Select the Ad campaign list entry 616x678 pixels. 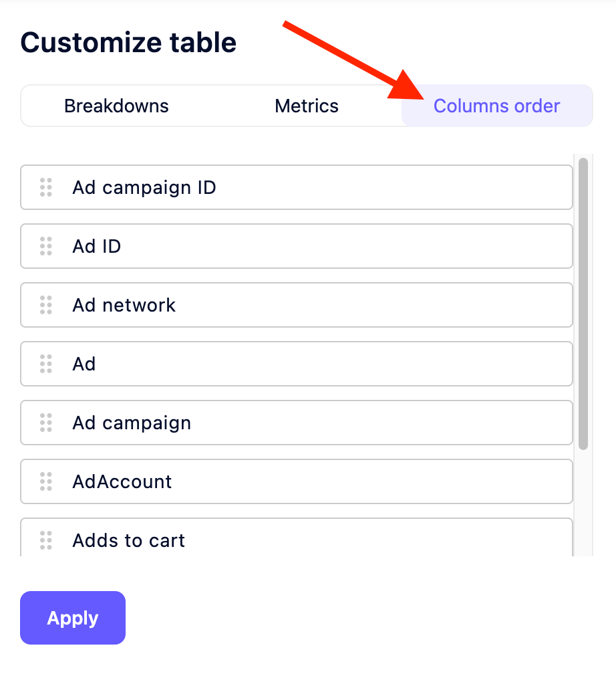tap(297, 423)
